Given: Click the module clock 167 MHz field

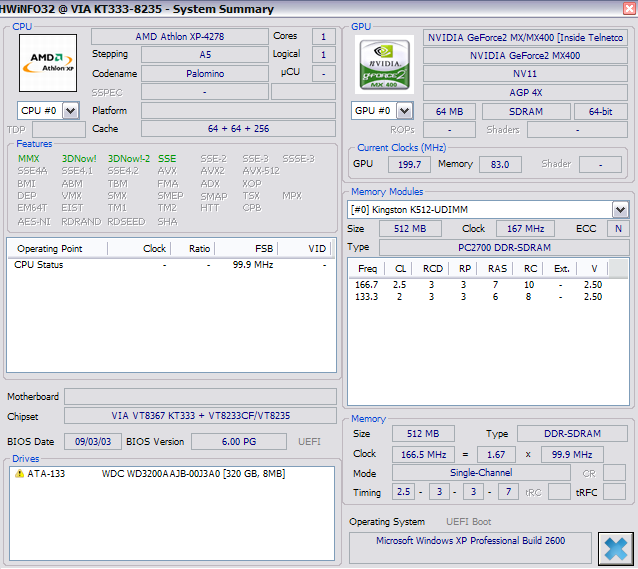Looking at the screenshot, I should tap(525, 229).
